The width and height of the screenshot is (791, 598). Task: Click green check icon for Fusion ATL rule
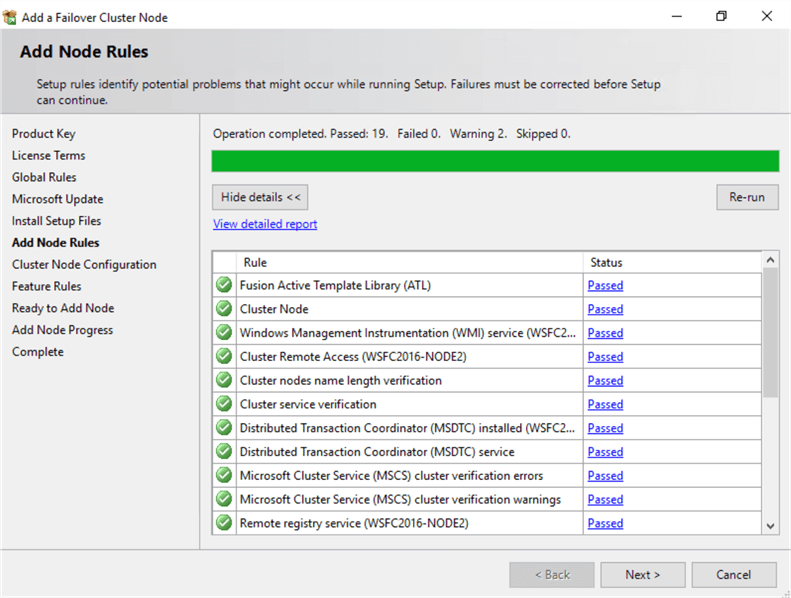(223, 285)
